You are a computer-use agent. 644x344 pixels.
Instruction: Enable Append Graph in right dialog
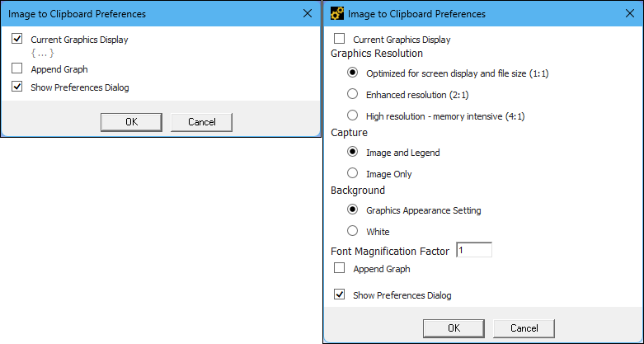pyautogui.click(x=339, y=268)
